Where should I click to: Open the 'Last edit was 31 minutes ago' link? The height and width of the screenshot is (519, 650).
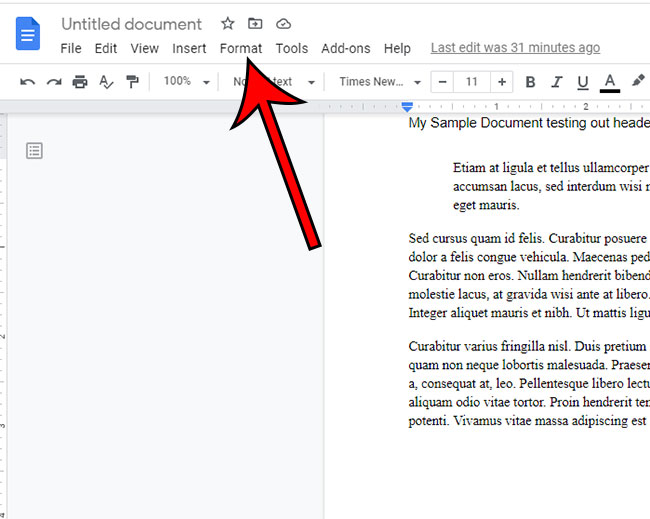coord(515,48)
